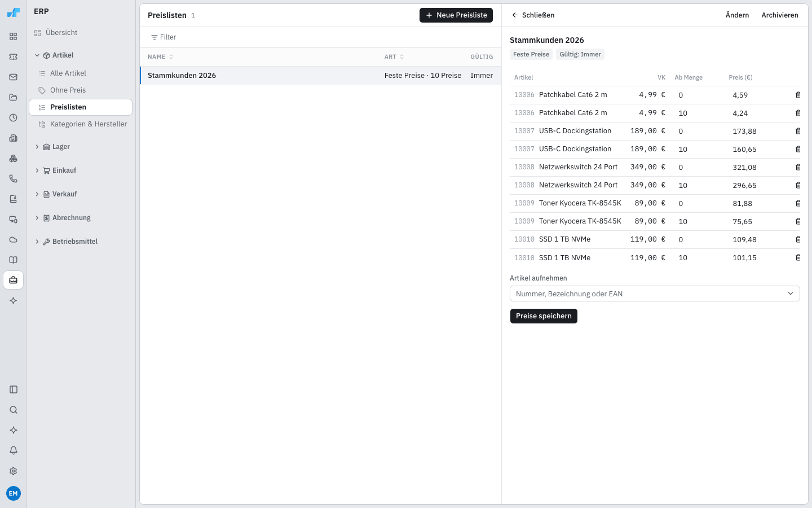The image size is (812, 508).
Task: Expand the Verkauf section
Action: [81, 194]
